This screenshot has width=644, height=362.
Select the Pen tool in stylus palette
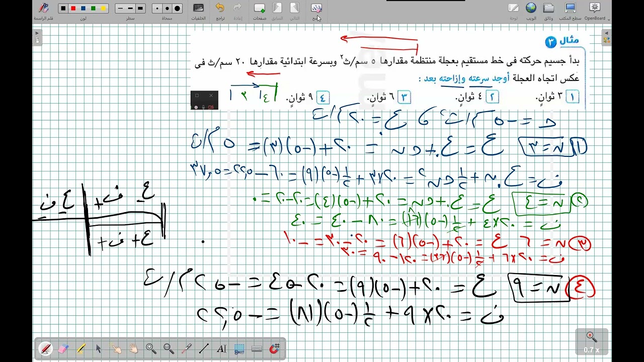tap(45, 348)
